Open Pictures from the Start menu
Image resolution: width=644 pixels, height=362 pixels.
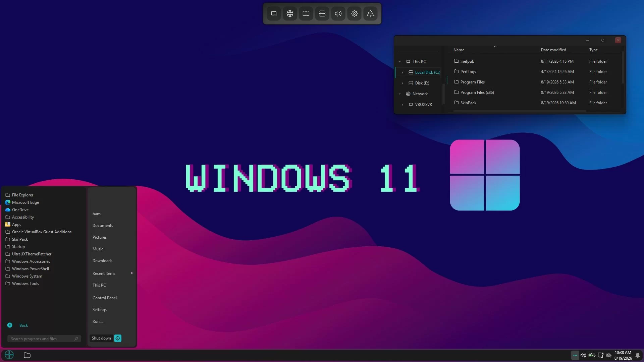point(100,237)
